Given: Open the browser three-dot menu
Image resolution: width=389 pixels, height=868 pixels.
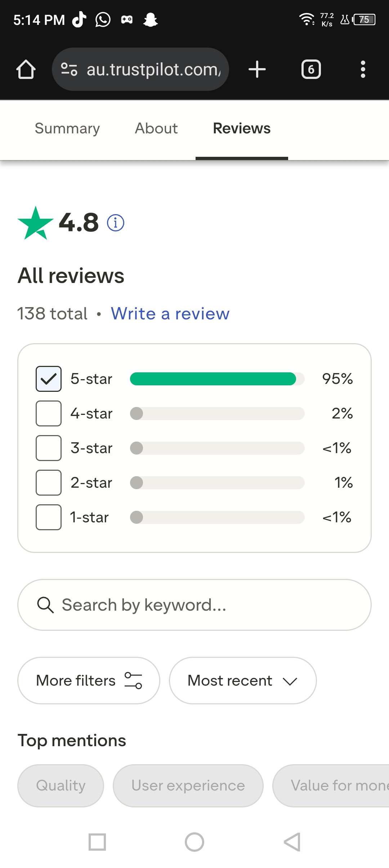Looking at the screenshot, I should click(x=363, y=69).
